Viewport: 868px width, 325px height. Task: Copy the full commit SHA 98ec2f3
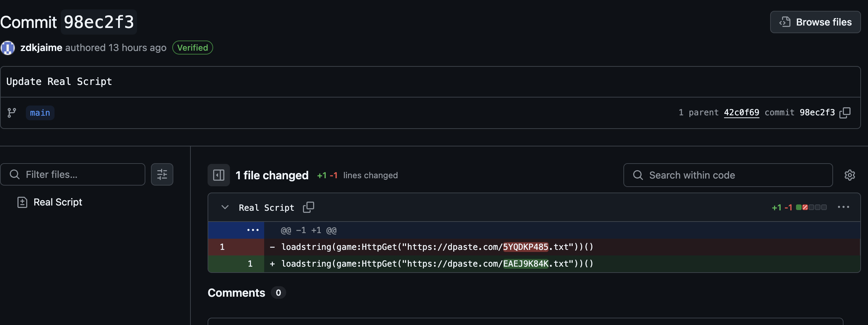(846, 113)
